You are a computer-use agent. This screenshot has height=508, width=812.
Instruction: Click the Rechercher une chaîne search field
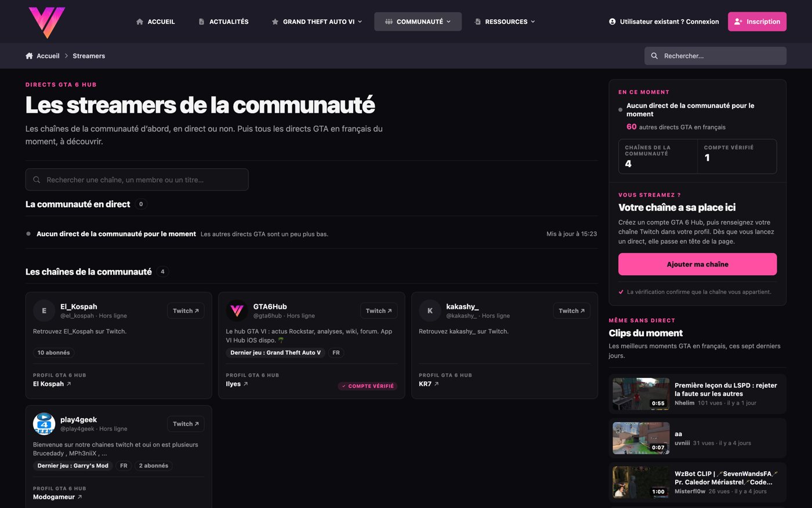click(x=137, y=180)
